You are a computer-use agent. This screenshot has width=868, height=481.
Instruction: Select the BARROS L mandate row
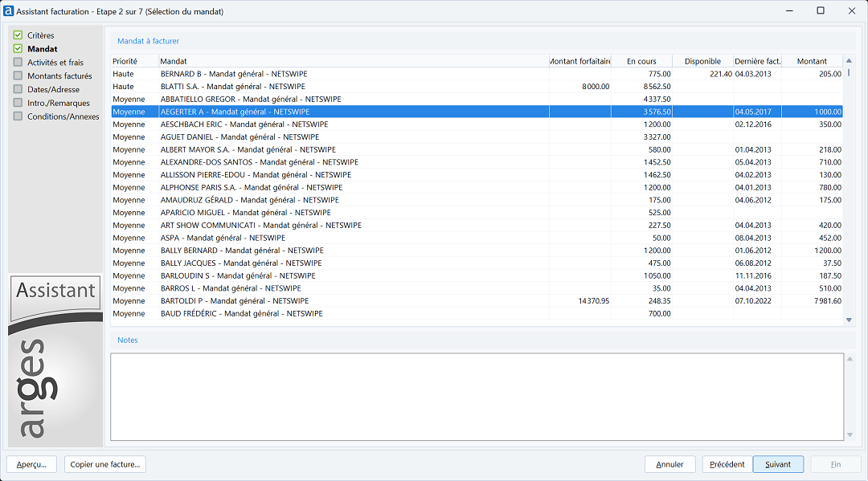point(477,288)
